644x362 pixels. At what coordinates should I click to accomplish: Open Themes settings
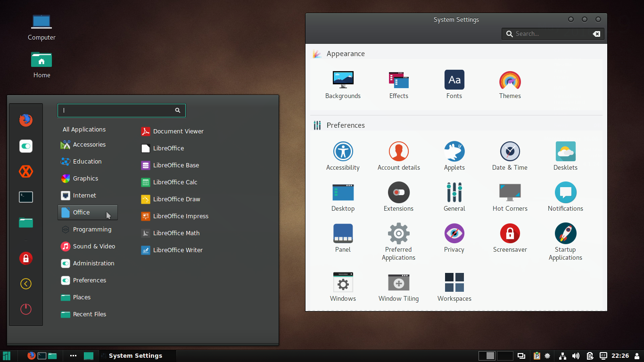click(510, 85)
